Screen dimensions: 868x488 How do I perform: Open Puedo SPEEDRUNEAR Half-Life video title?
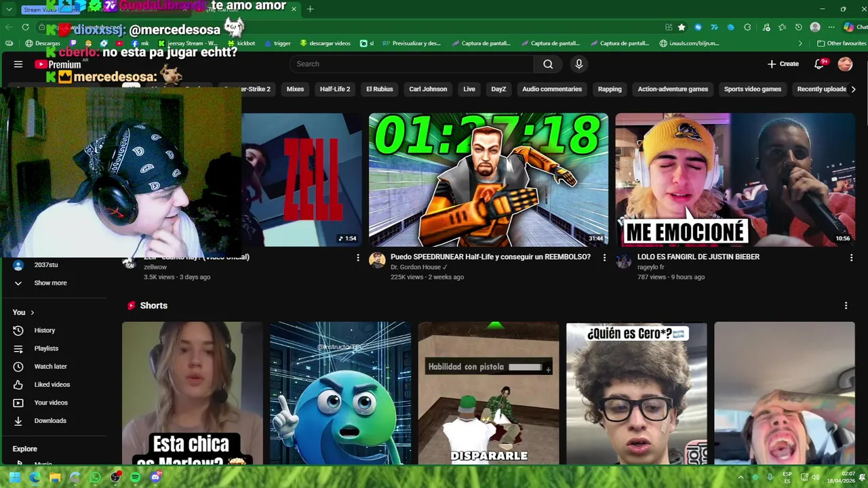pos(490,257)
